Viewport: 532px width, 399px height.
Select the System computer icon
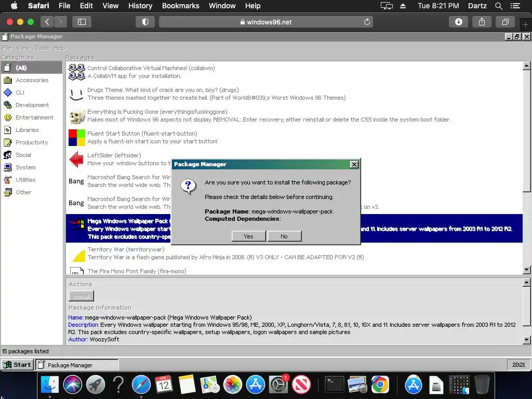click(8, 167)
